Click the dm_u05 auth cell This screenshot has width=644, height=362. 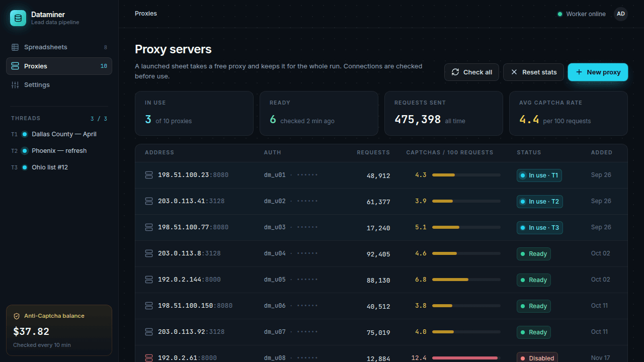[x=291, y=280]
